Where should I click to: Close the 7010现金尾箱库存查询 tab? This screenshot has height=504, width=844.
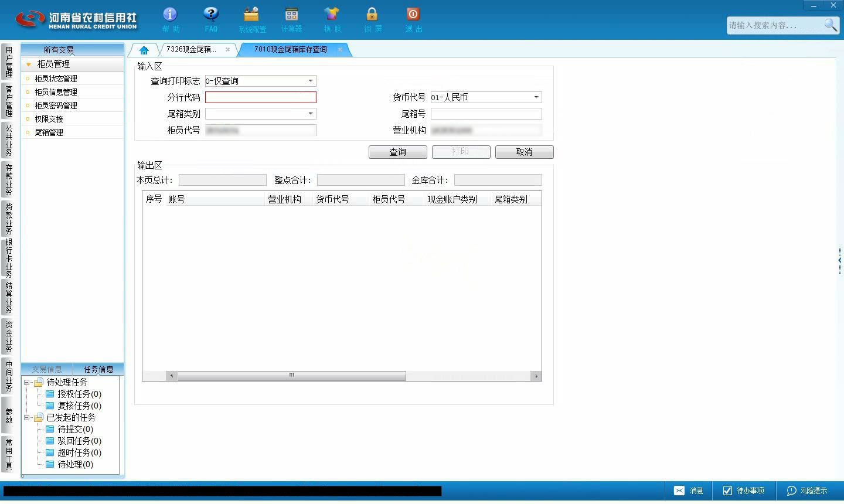tap(340, 50)
